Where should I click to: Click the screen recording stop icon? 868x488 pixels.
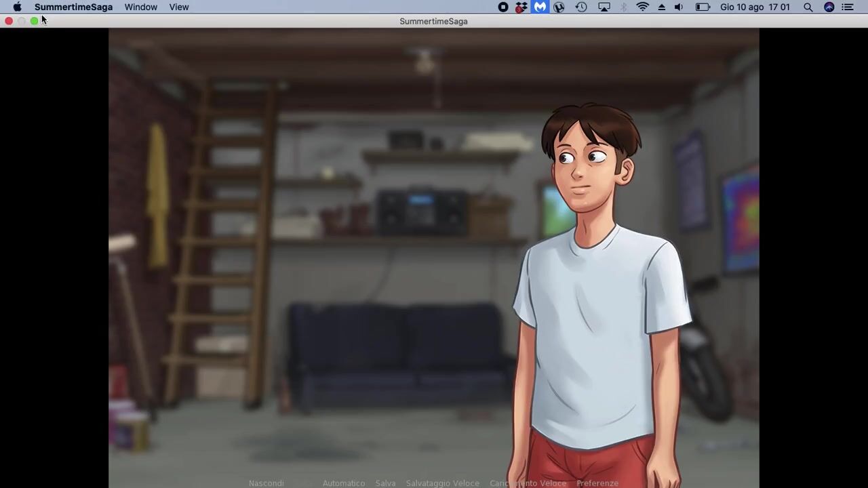pos(503,7)
